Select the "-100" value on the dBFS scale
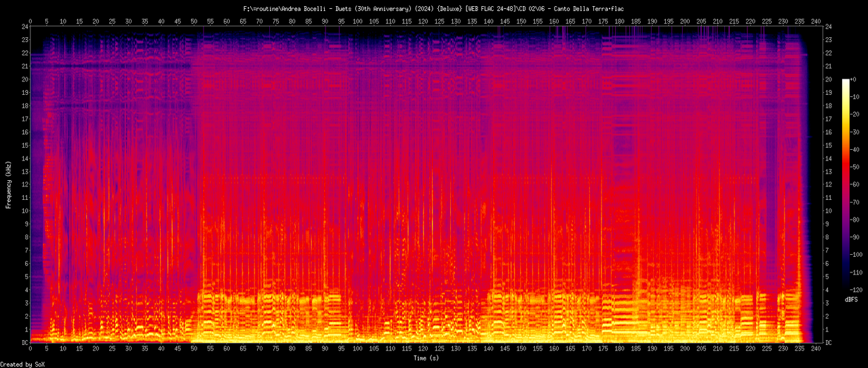Image resolution: width=868 pixels, height=368 pixels. [857, 254]
